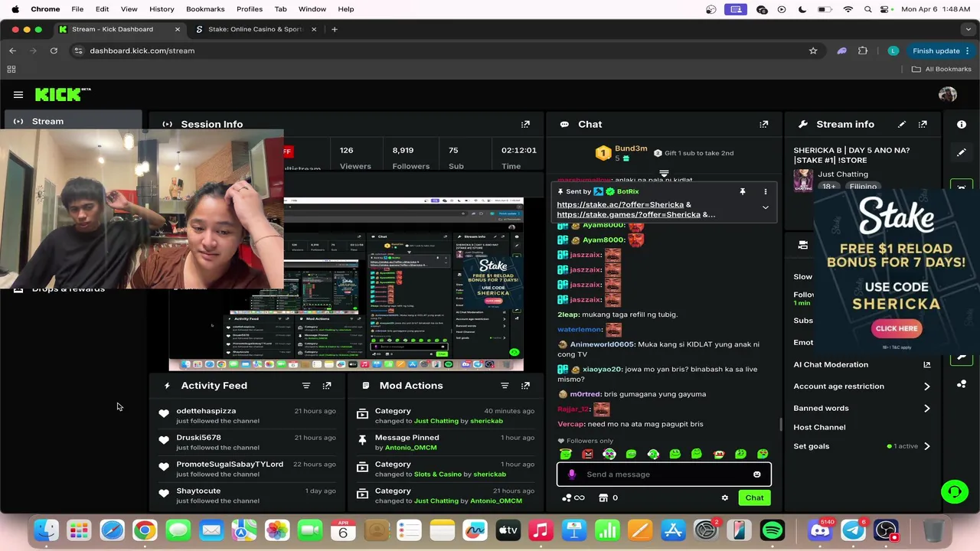
Task: Open Chrome extensions puzzle icon
Action: pyautogui.click(x=863, y=51)
